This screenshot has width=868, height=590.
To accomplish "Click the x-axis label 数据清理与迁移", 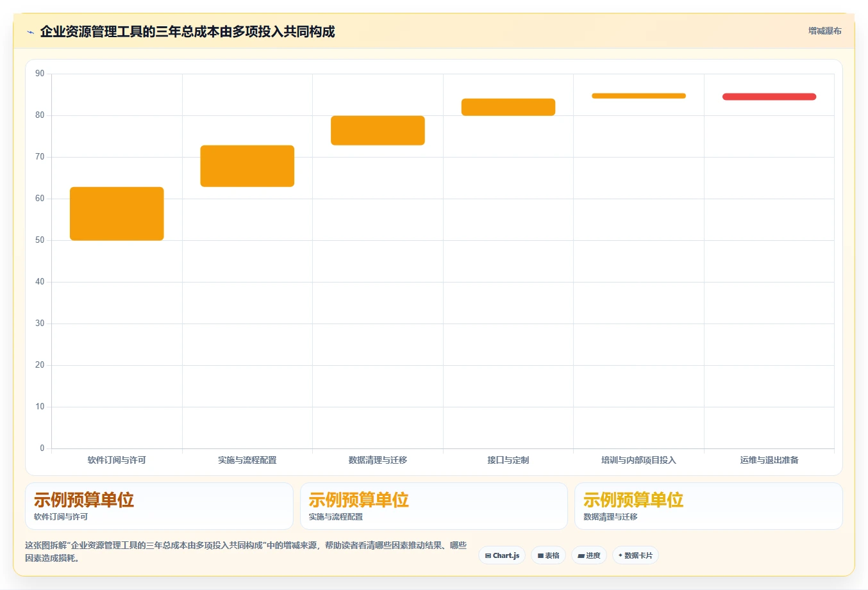I will pyautogui.click(x=378, y=460).
